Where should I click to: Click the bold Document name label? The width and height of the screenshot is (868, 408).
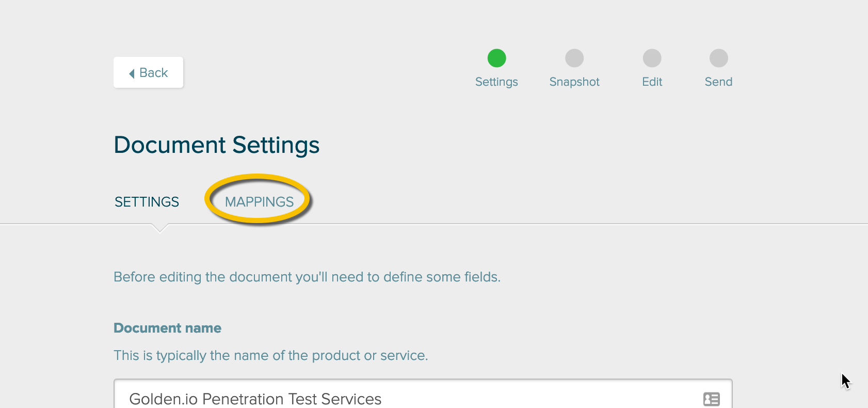coord(167,328)
